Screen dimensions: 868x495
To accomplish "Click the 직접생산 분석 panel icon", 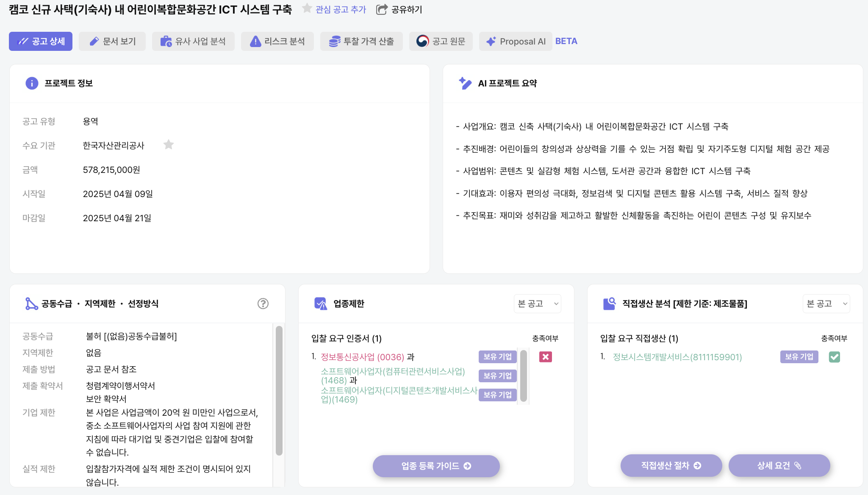I will 609,303.
